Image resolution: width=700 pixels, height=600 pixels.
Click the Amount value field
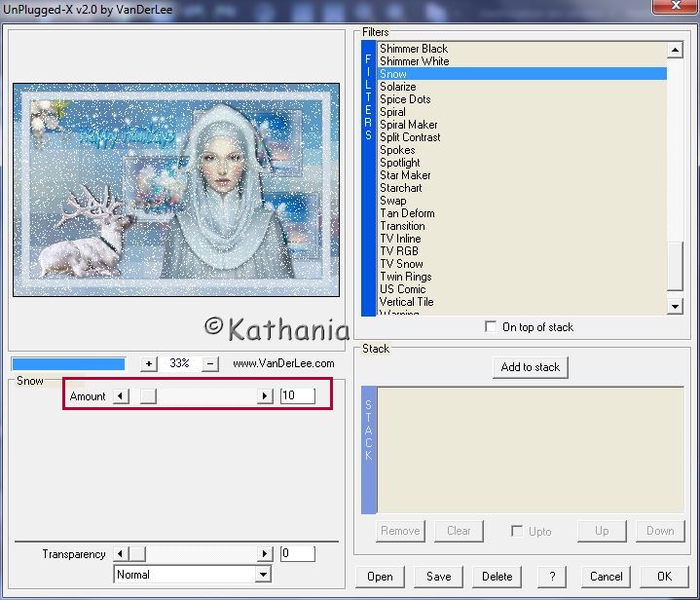(297, 395)
